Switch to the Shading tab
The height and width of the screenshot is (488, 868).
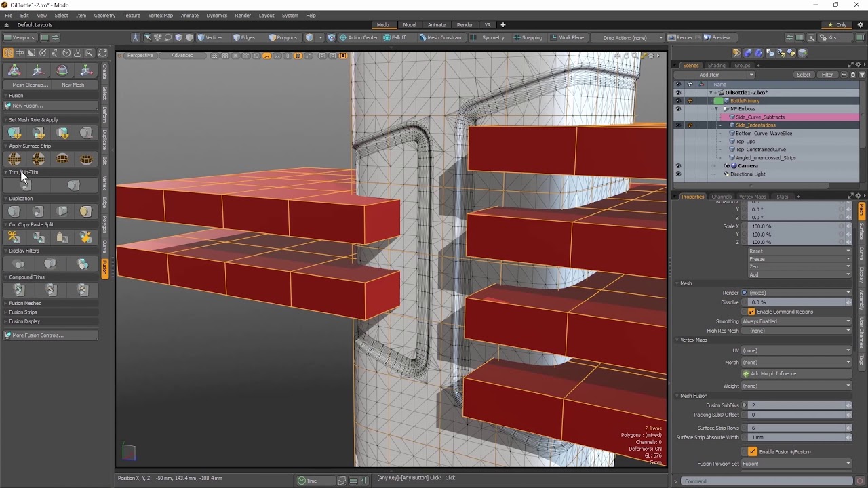(716, 66)
